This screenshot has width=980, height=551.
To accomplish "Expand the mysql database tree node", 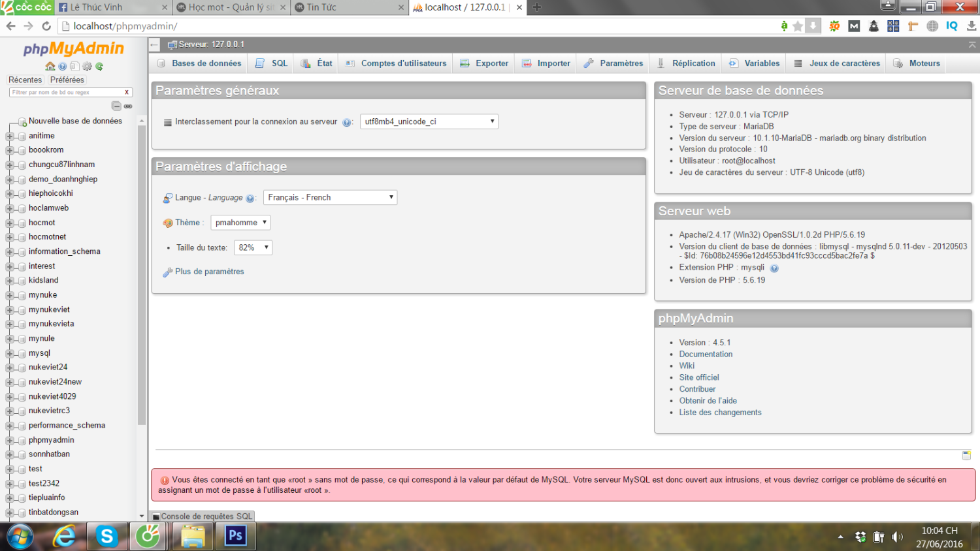I will click(10, 354).
